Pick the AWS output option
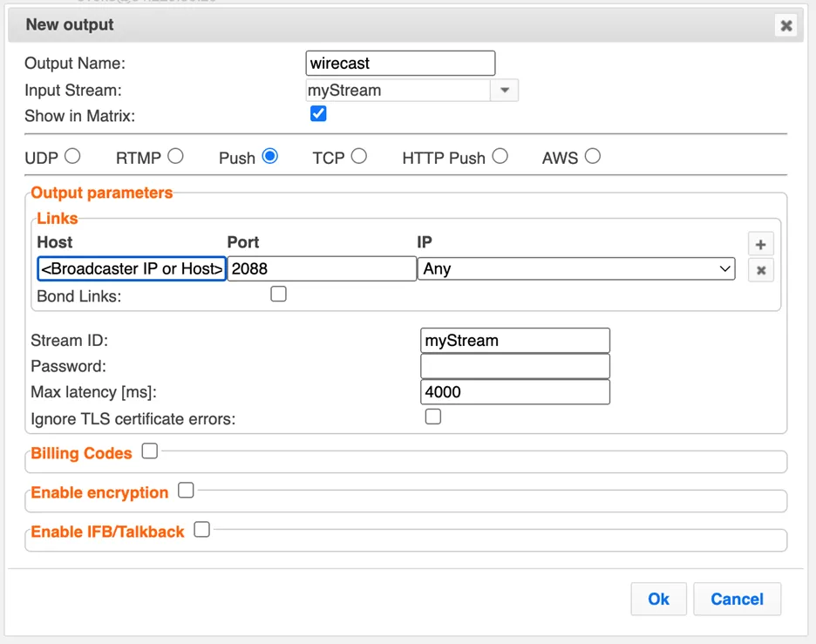 pyautogui.click(x=593, y=156)
